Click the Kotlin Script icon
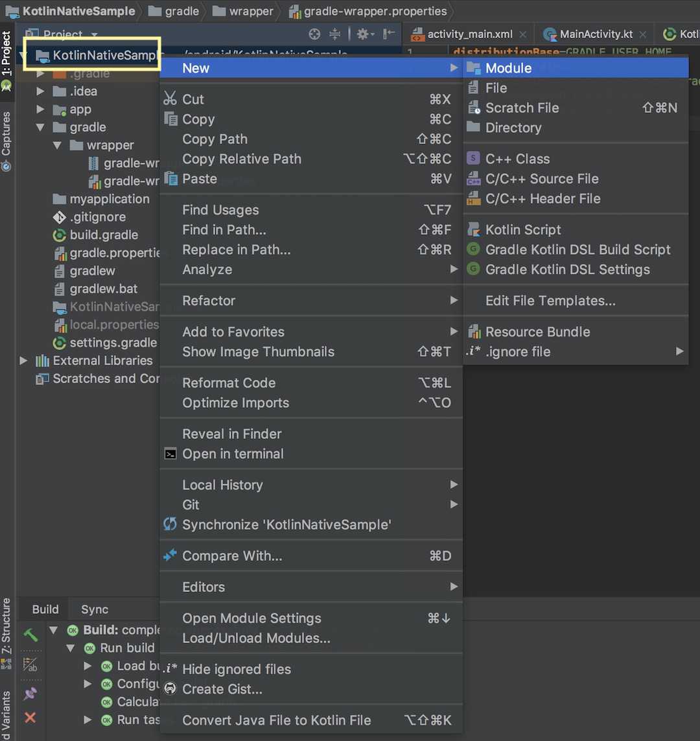Image resolution: width=700 pixels, height=741 pixels. (473, 229)
